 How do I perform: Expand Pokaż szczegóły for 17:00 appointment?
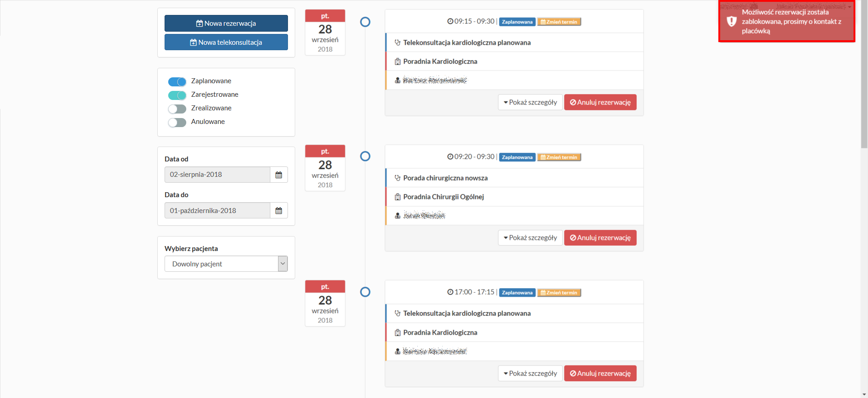click(530, 374)
